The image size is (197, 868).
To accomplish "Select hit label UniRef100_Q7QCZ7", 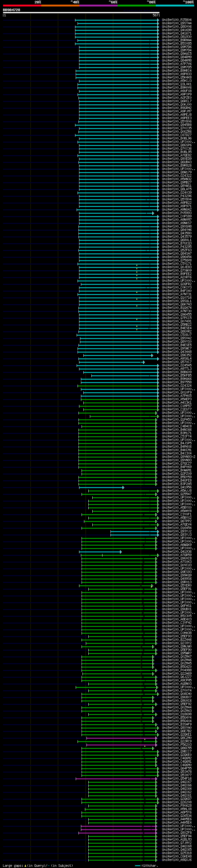I will (176, 463).
